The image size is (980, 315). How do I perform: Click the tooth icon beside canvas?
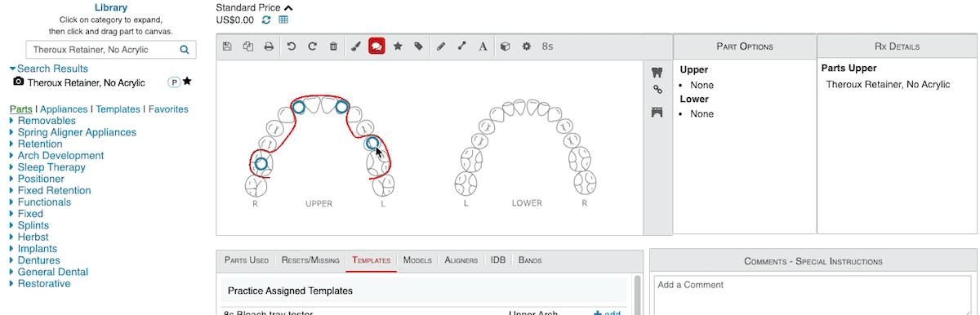tap(657, 71)
